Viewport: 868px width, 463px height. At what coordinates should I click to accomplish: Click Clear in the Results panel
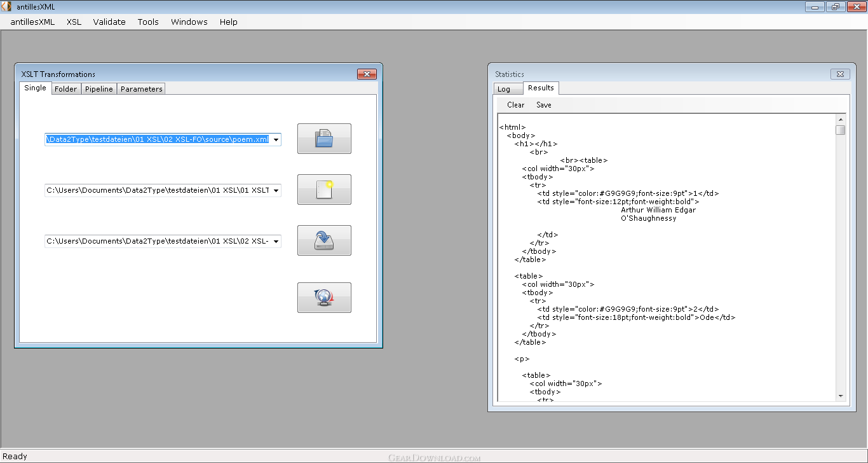click(515, 105)
